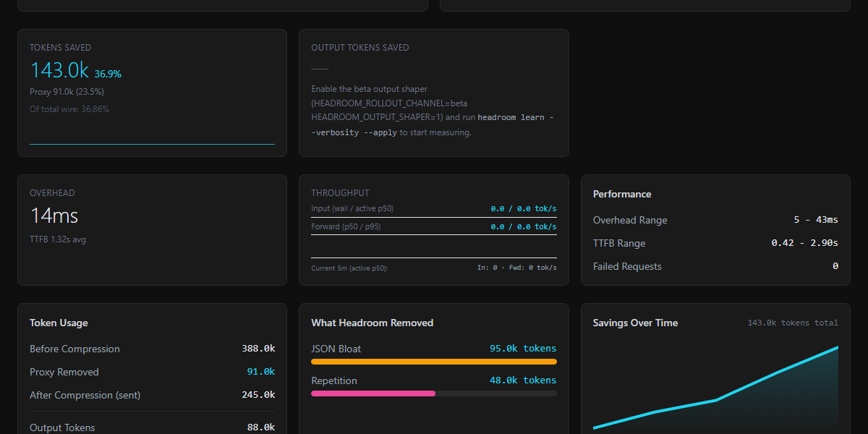Select the Failed Requests count of 0
The width and height of the screenshot is (868, 434).
(835, 266)
